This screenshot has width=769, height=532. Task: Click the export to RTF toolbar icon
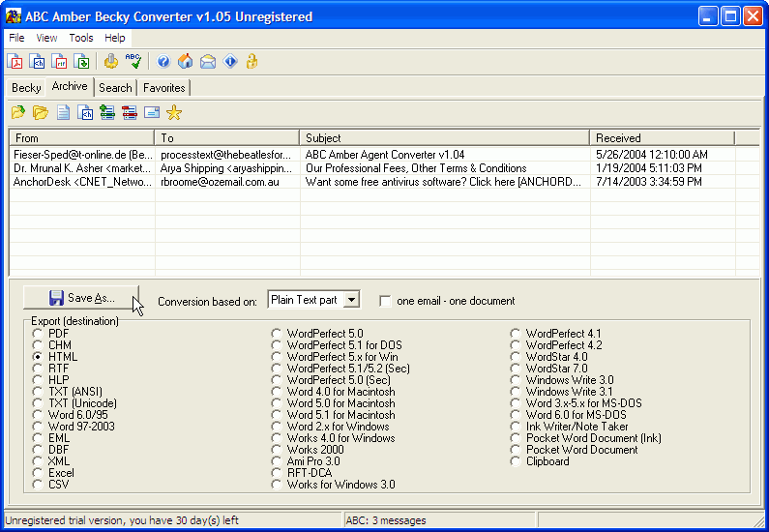coord(59,61)
